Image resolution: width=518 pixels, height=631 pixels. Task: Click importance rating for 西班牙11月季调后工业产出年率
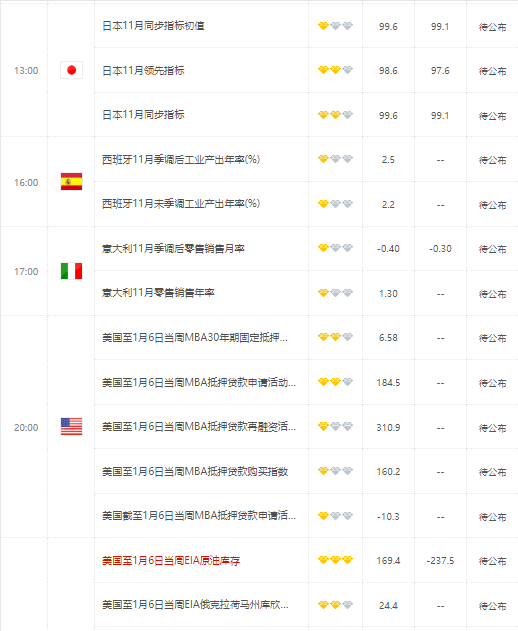[x=335, y=159]
